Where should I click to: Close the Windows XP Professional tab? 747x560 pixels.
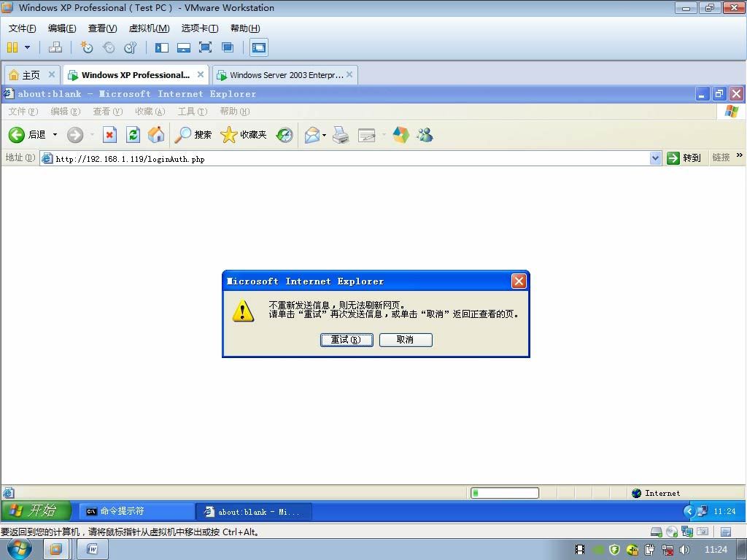point(201,74)
